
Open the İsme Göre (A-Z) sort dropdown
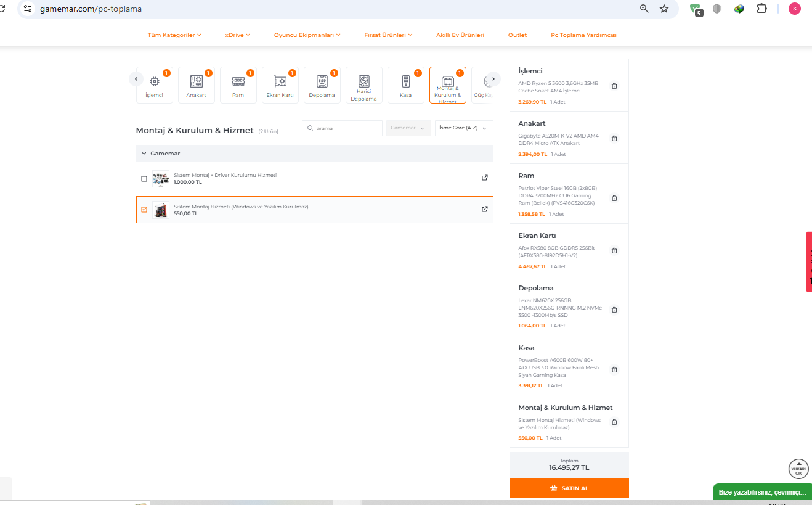coord(464,128)
